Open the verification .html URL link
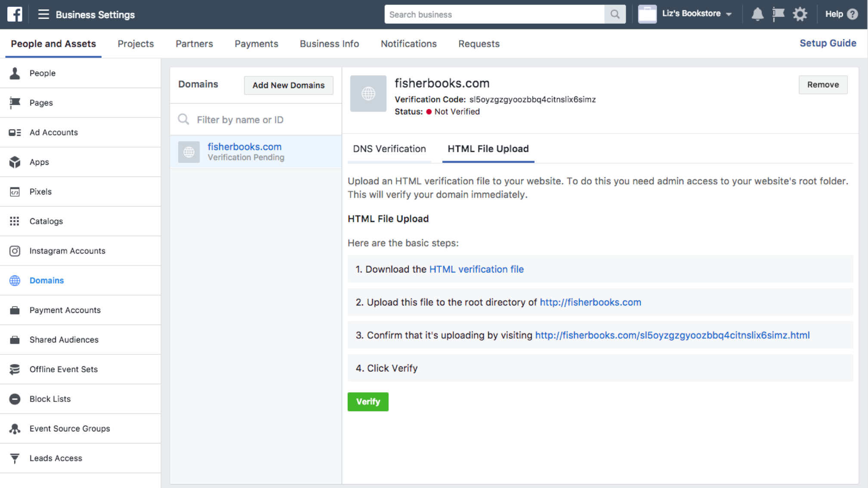The width and height of the screenshot is (868, 488). tap(672, 335)
